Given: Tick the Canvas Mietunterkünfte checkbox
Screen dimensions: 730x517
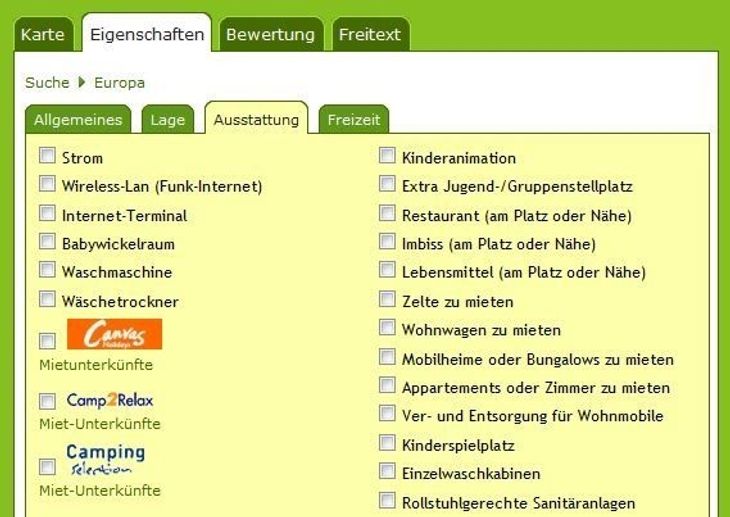Looking at the screenshot, I should click(x=47, y=341).
